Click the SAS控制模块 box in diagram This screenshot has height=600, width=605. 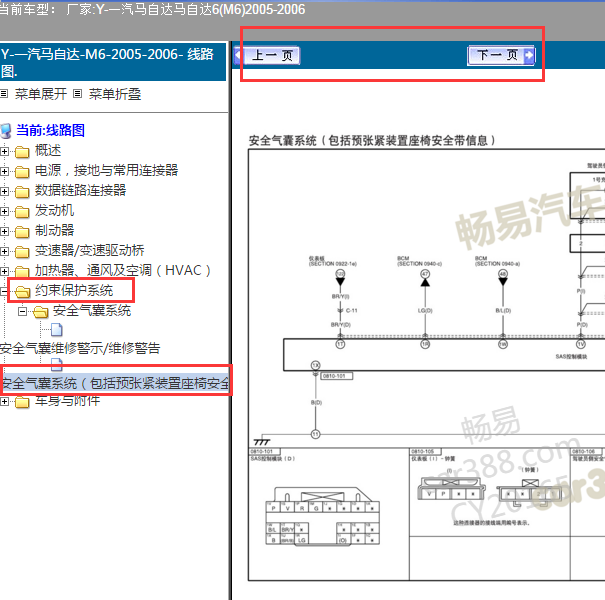pos(444,355)
